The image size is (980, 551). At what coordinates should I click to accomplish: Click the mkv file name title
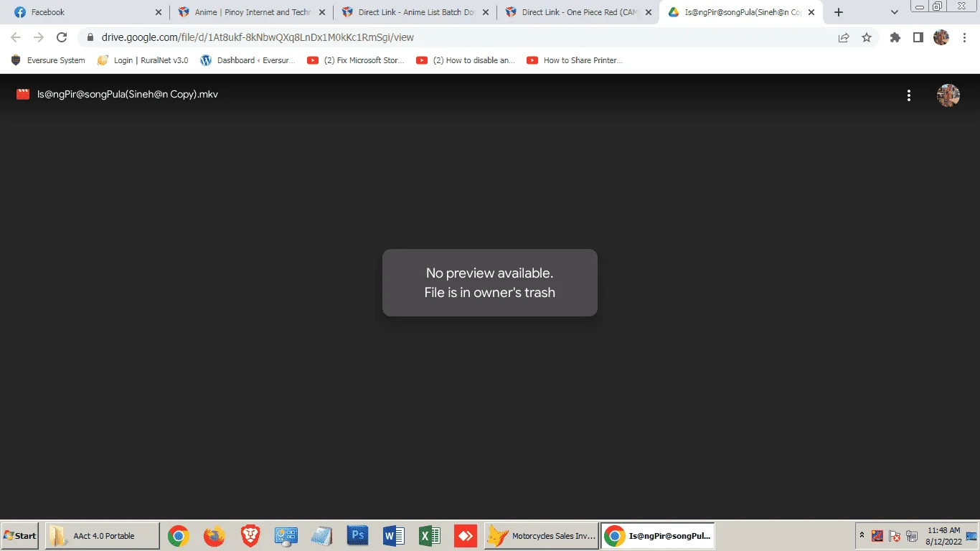[x=128, y=94]
